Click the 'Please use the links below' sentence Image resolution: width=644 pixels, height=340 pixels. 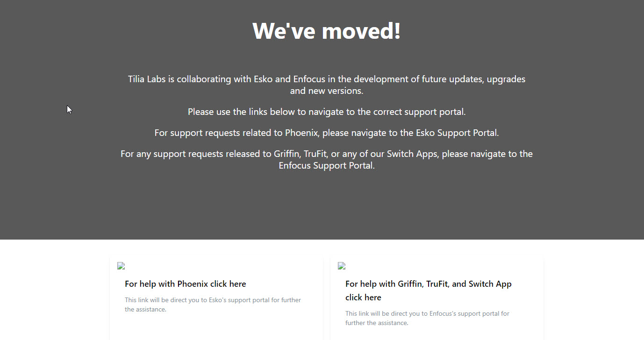click(326, 112)
